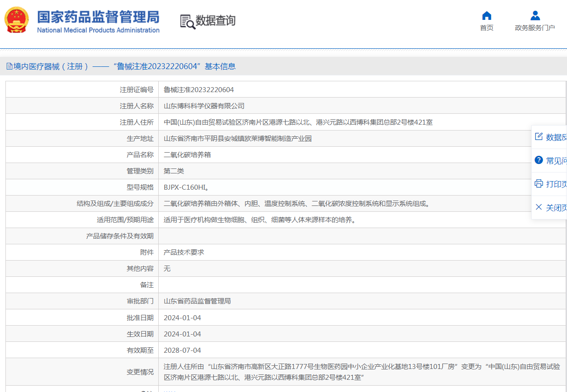Click the 批准日期 value 2024-01-04
Viewport: 567px width, 392px height.
182,318
